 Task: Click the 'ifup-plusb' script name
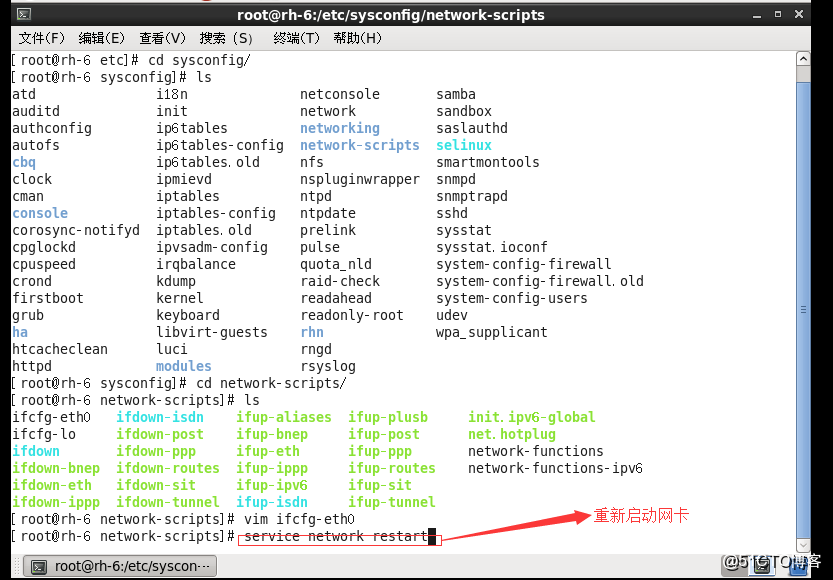[388, 417]
